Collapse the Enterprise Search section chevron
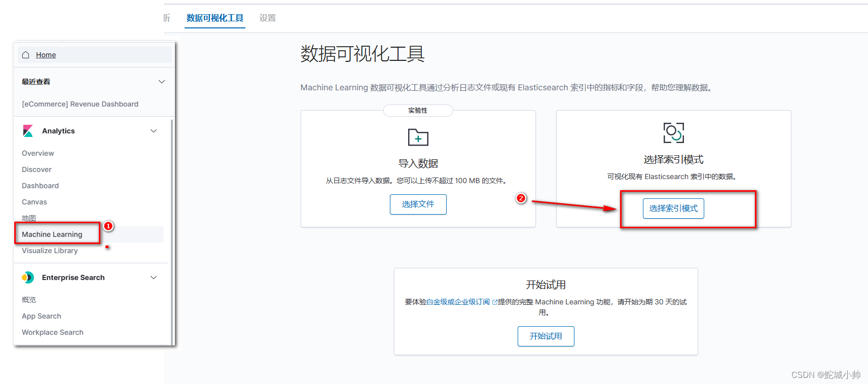Image resolution: width=868 pixels, height=384 pixels. click(154, 277)
